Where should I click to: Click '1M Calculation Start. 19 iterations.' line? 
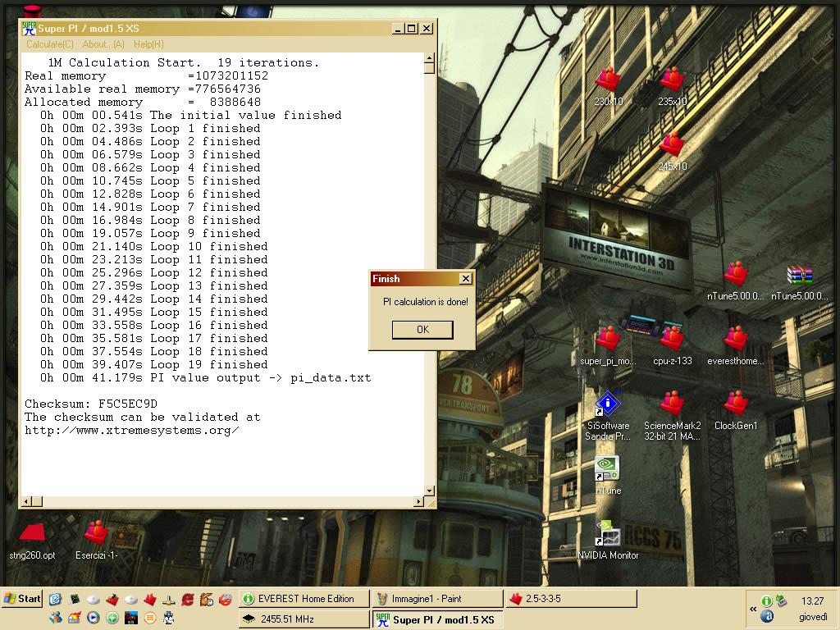(x=183, y=62)
